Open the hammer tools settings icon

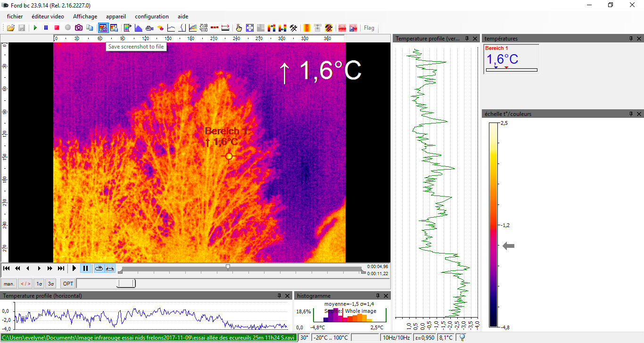coord(293,28)
